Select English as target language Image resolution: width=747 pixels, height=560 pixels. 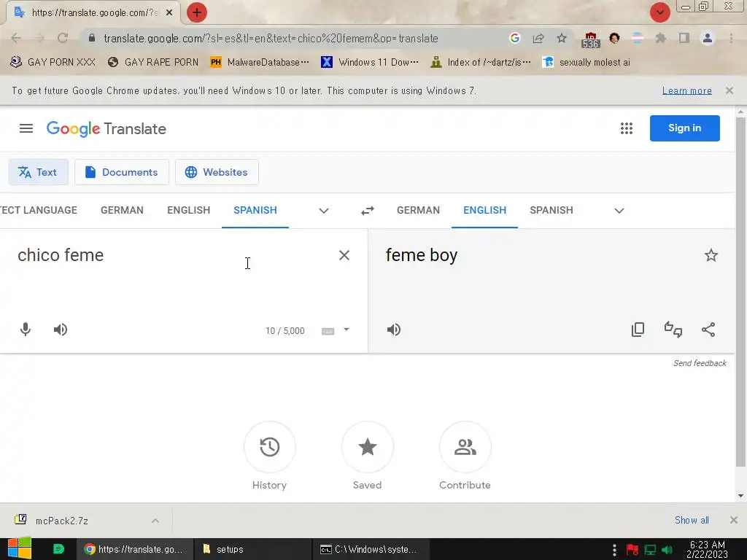coord(485,210)
